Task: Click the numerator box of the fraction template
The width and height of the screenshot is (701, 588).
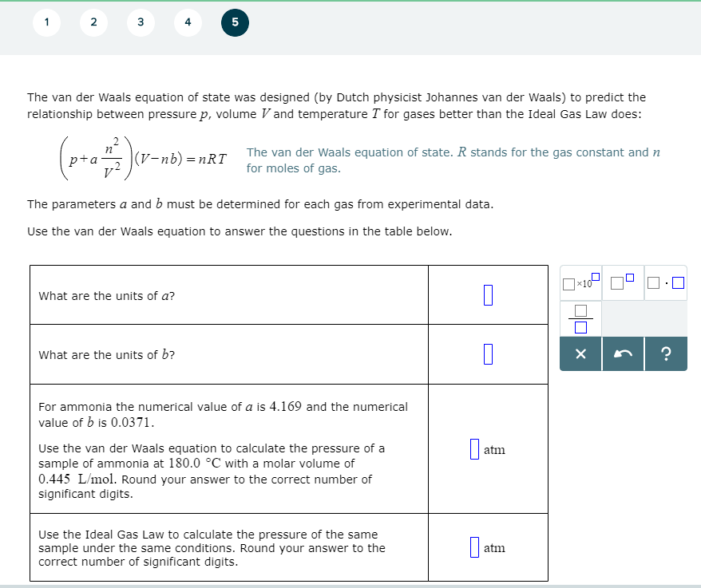Action: pos(580,310)
